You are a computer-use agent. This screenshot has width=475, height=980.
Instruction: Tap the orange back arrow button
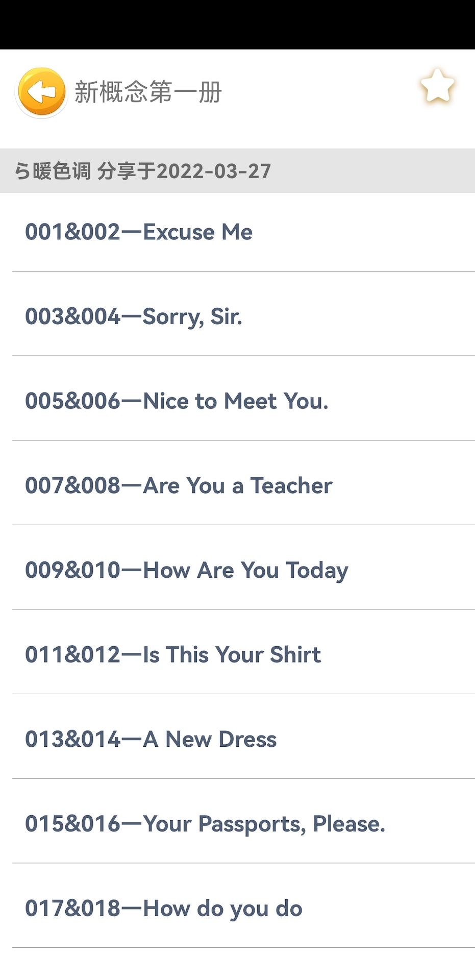click(42, 92)
